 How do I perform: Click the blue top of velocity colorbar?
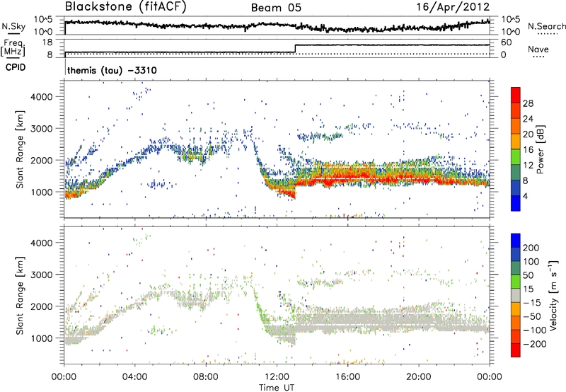point(516,241)
